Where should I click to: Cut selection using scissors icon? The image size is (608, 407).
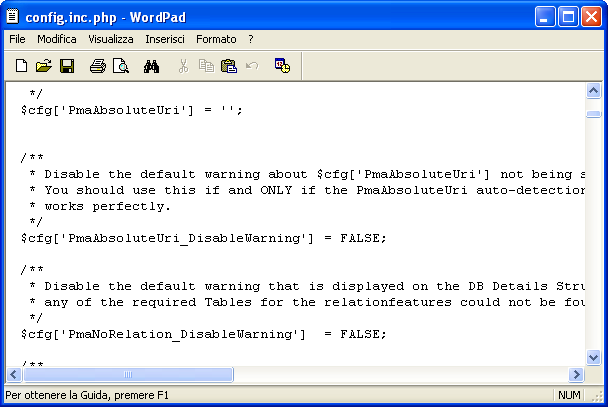pos(183,66)
